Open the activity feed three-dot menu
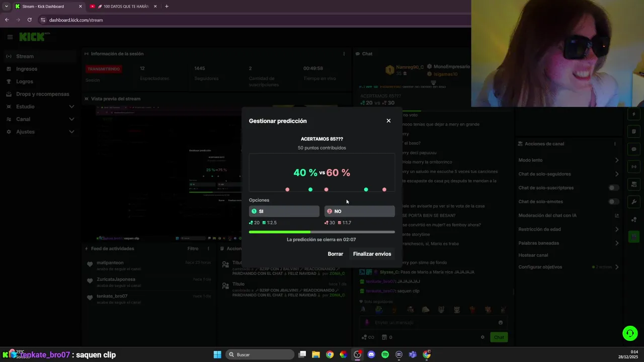 [208, 248]
